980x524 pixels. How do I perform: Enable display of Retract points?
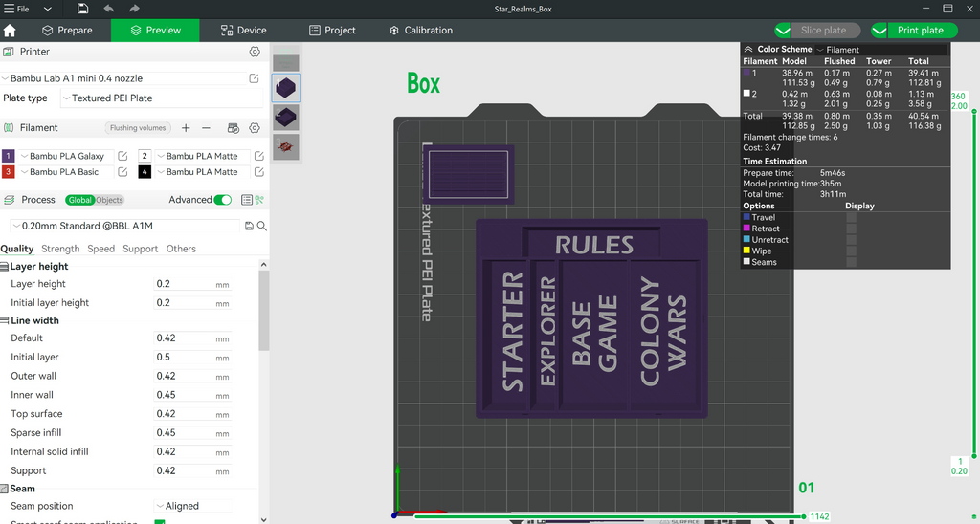(x=851, y=229)
